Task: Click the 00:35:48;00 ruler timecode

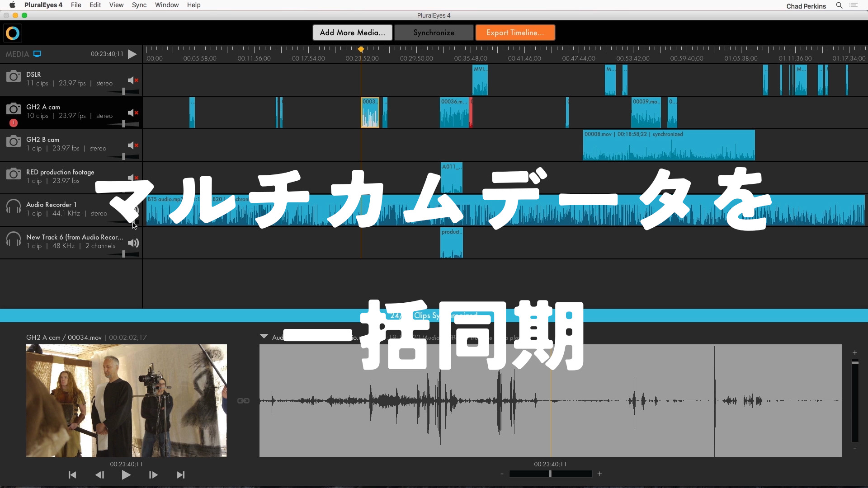Action: [471, 58]
